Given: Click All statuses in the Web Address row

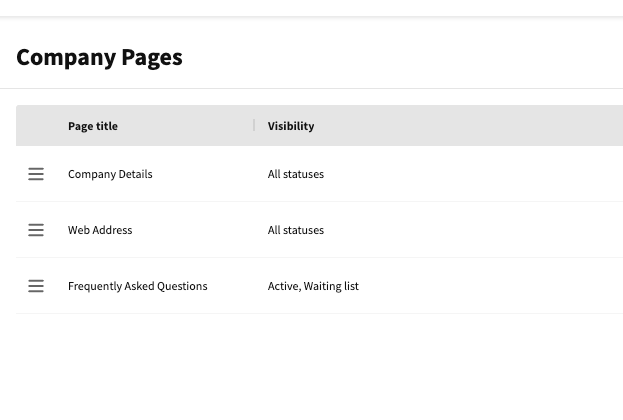Looking at the screenshot, I should 296,230.
